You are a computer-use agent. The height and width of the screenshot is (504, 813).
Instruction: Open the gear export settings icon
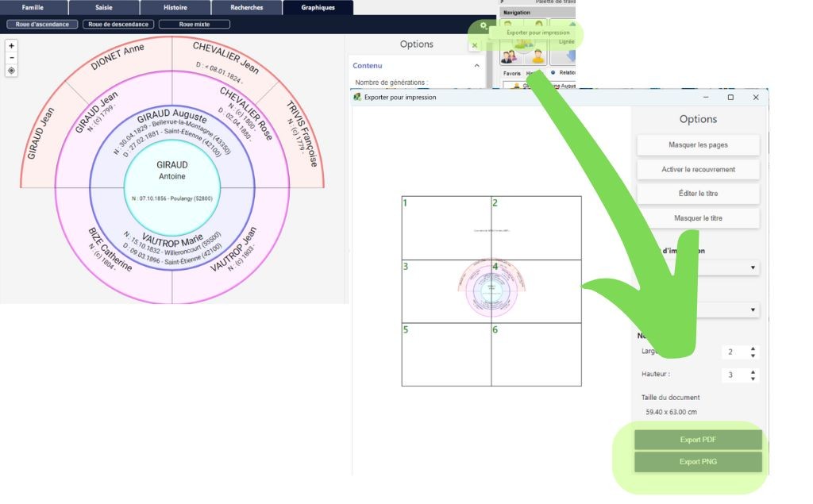tap(484, 25)
